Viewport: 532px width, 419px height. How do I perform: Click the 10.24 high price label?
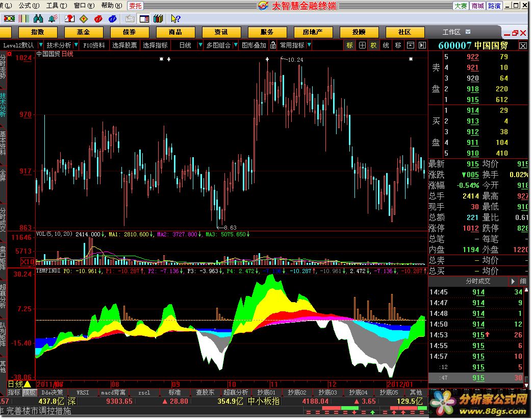[x=295, y=60]
